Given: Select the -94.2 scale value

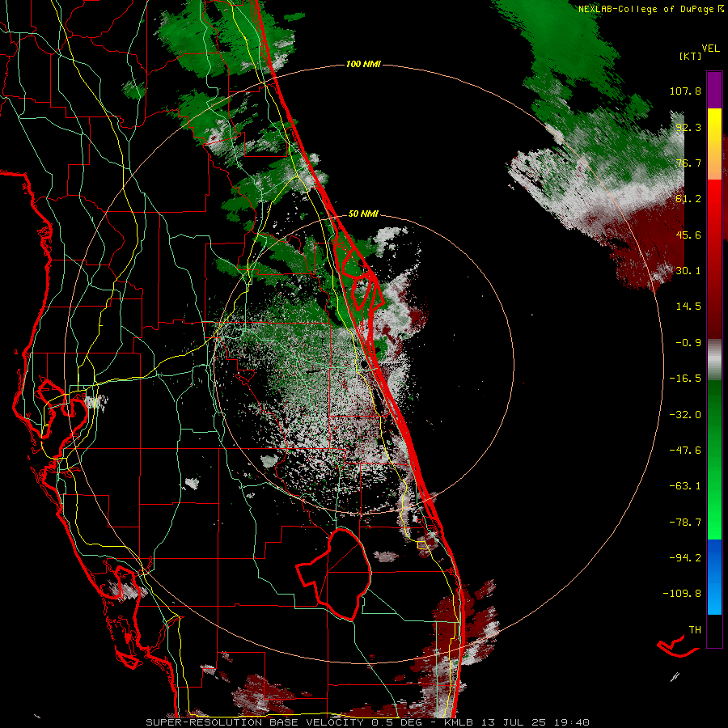Looking at the screenshot, I should [685, 558].
